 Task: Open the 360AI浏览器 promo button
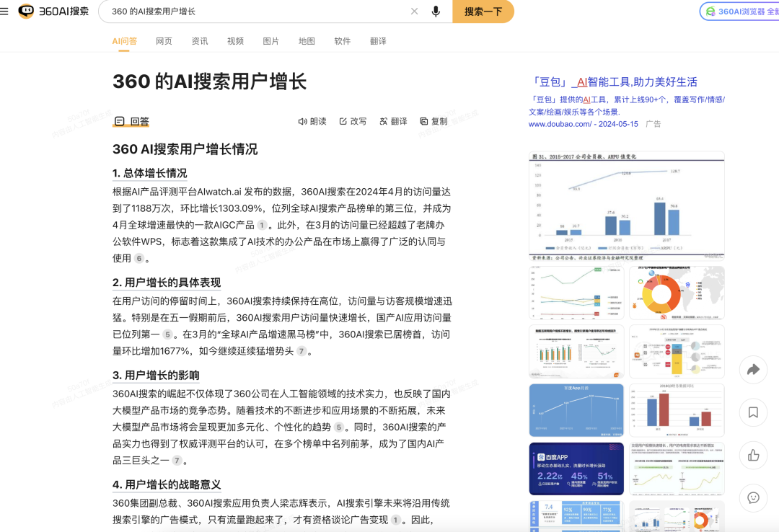[740, 11]
